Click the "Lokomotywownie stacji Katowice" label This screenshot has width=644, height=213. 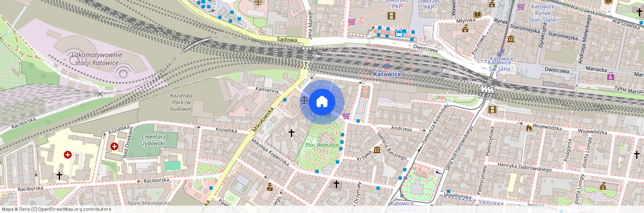[97, 59]
